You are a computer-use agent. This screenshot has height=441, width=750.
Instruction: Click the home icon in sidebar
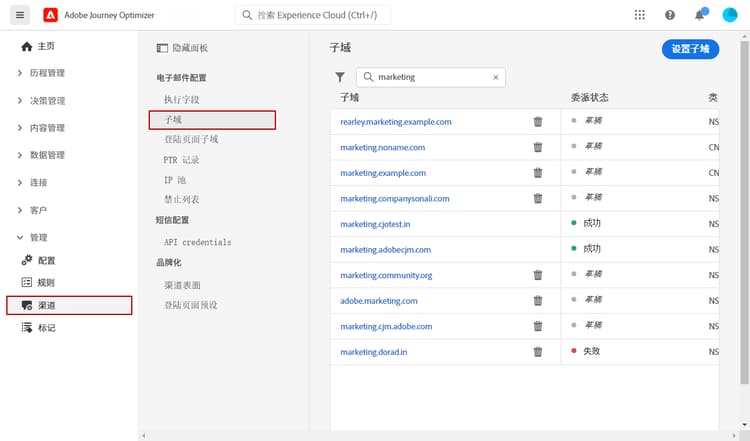pos(27,46)
